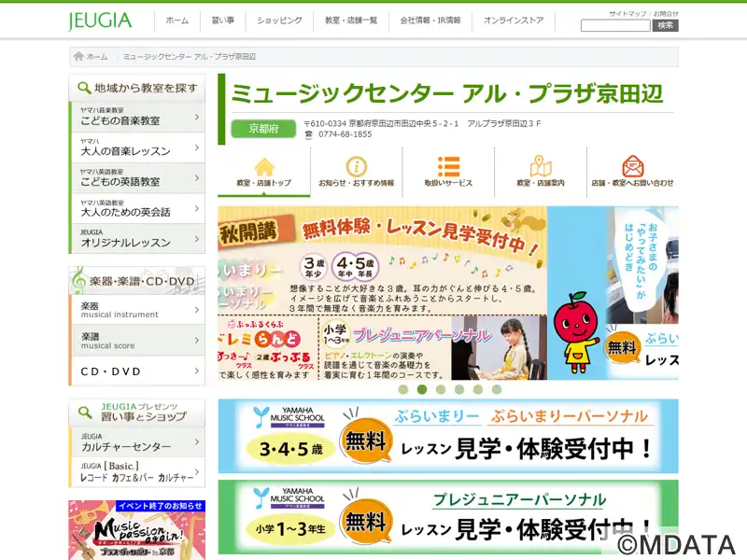Open the map icon 教室・店舗案内

click(541, 166)
